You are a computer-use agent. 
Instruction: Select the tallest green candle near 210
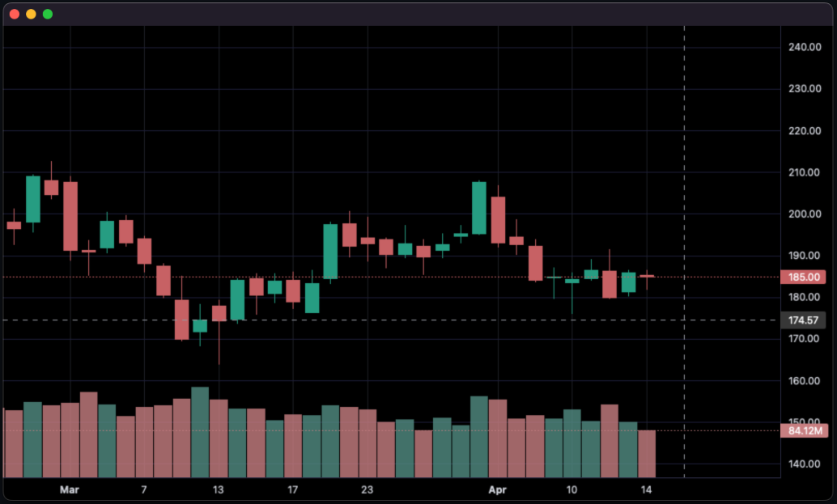tap(33, 199)
